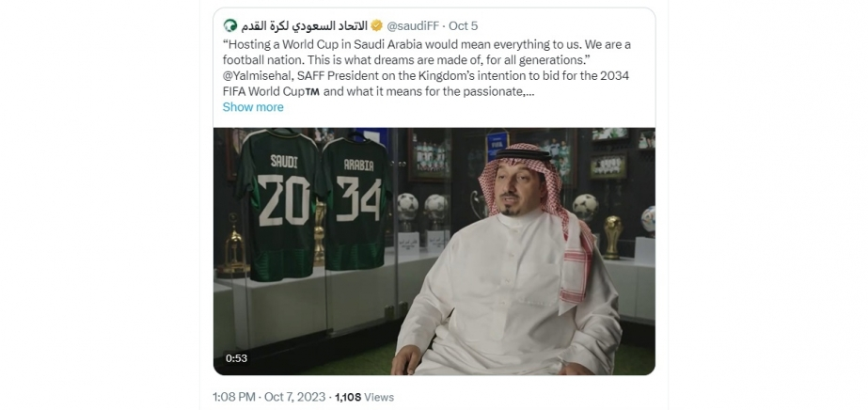This screenshot has width=868, height=410.
Task: Click the blue FIFA plaque in video
Action: click(497, 145)
